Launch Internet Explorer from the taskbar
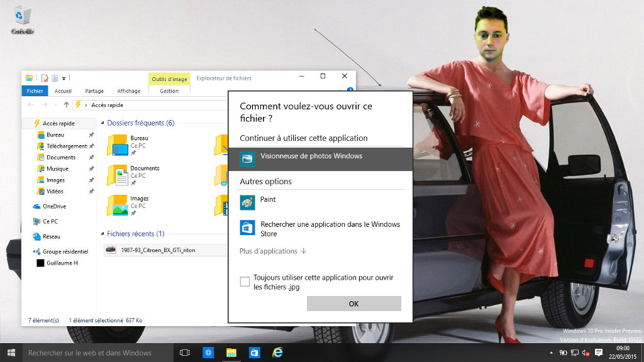644x362 pixels. point(277,353)
